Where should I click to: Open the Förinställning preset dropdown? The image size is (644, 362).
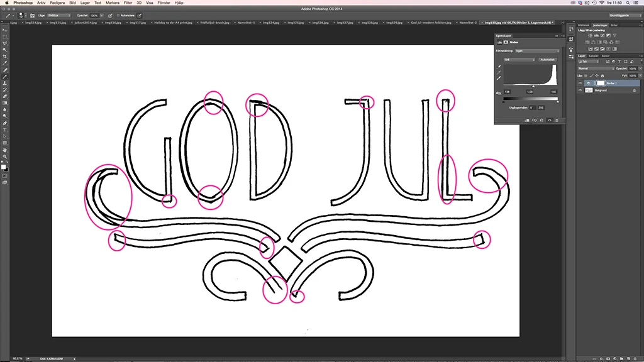(x=537, y=51)
